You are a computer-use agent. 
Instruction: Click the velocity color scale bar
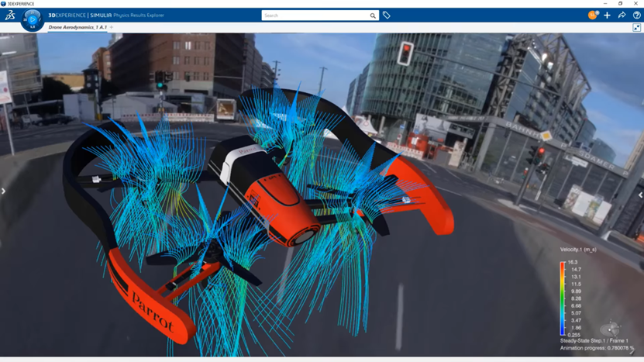(563, 298)
